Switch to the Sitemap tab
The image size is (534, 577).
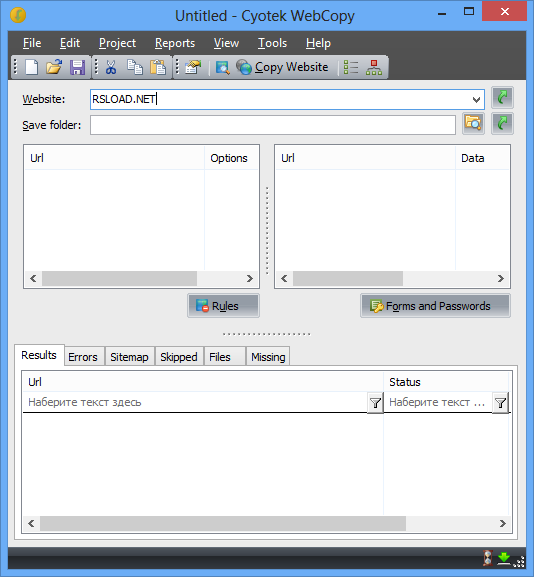coord(130,357)
